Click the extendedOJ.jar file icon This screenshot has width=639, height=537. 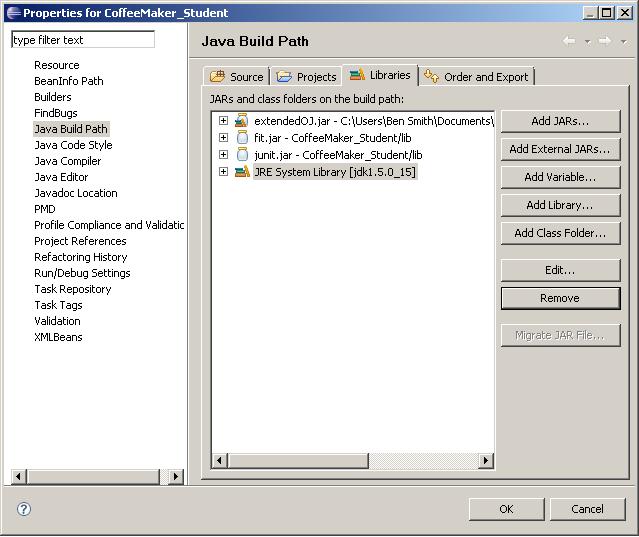[x=241, y=121]
